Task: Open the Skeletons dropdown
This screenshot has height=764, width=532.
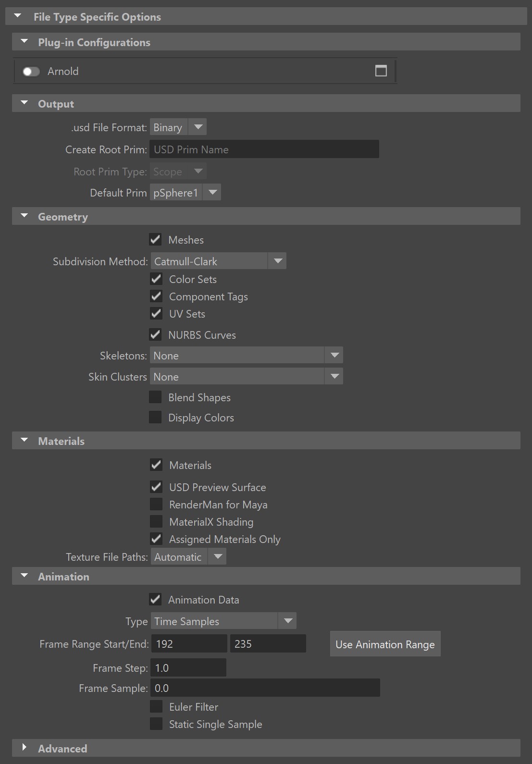Action: tap(246, 356)
